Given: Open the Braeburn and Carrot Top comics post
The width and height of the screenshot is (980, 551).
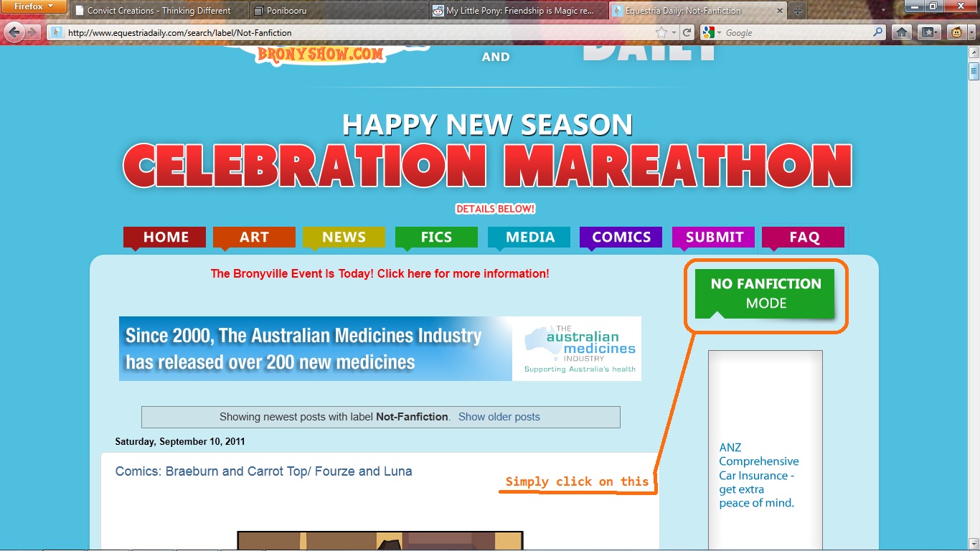Looking at the screenshot, I should click(x=264, y=471).
